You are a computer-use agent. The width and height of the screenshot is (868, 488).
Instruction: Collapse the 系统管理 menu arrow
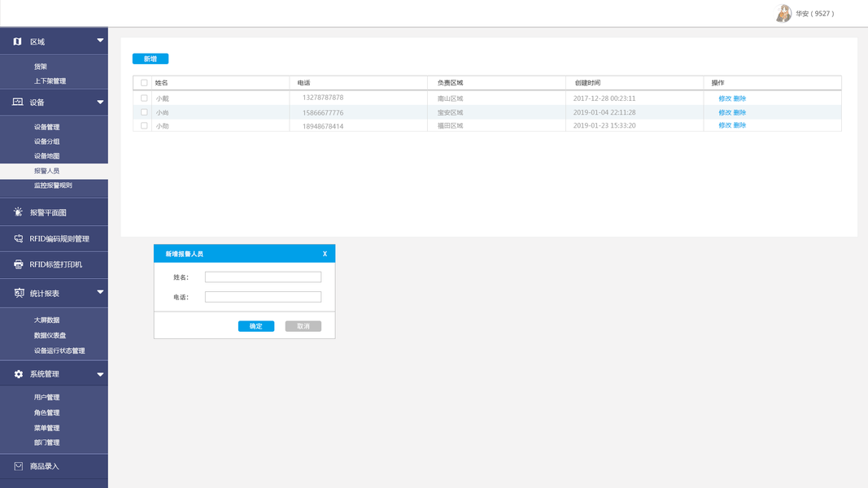pos(100,375)
